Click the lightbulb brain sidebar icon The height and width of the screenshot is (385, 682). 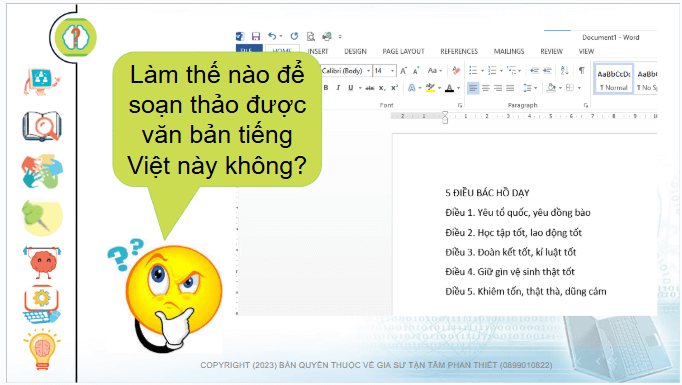click(x=42, y=350)
